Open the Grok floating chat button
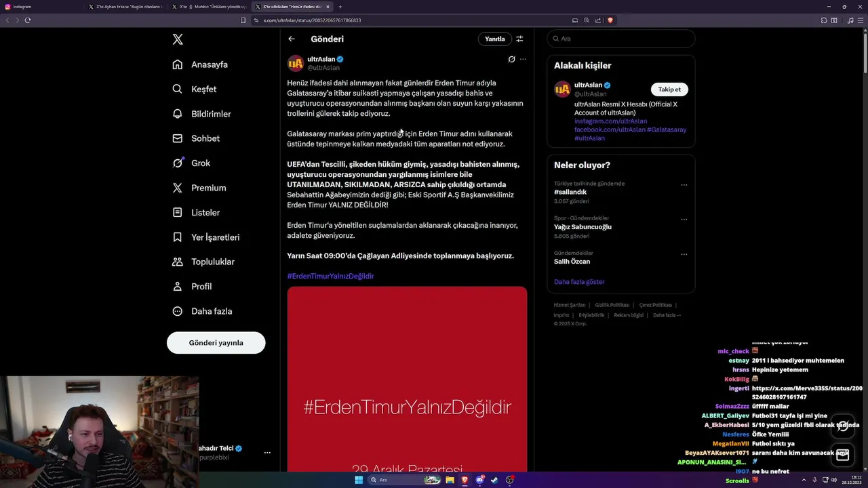Image resolution: width=868 pixels, height=488 pixels. coord(842,426)
